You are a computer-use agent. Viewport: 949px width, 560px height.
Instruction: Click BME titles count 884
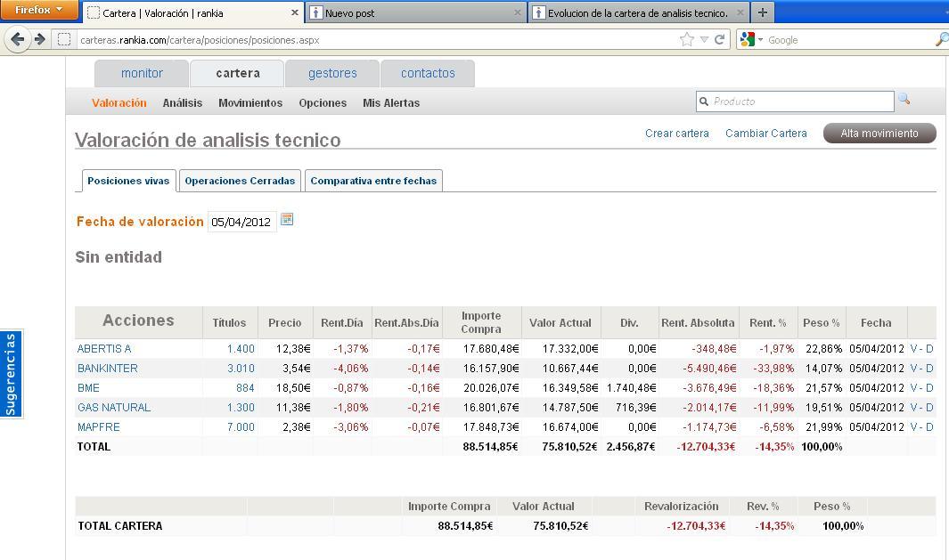pyautogui.click(x=245, y=387)
